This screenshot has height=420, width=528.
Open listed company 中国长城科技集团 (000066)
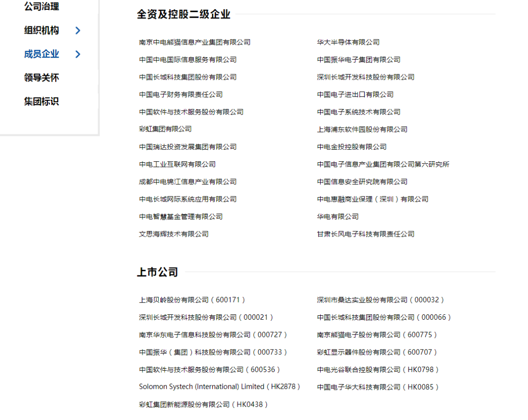384,317
